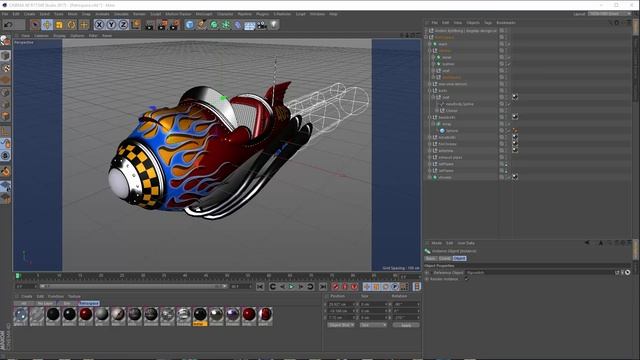Click the Render View clapperboard icon
This screenshot has height=360, width=640.
click(x=149, y=25)
